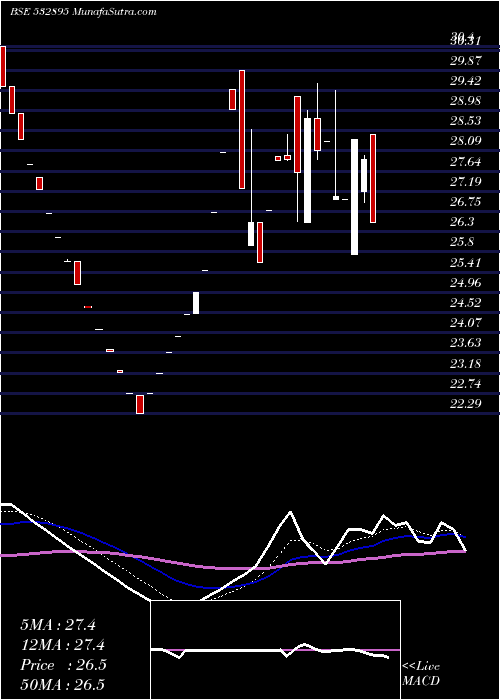Image resolution: width=500 pixels, height=700 pixels.
Task: Click the 25.8 price axis label
Action: (x=462, y=242)
